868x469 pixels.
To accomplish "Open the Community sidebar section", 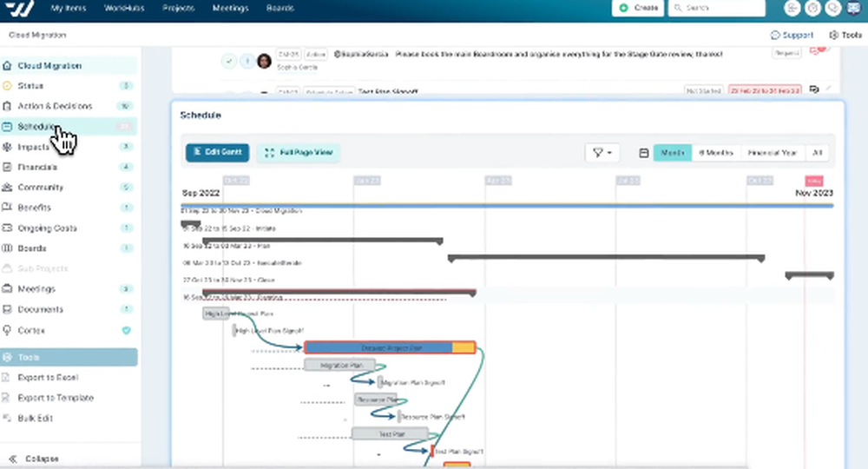I will click(69, 187).
